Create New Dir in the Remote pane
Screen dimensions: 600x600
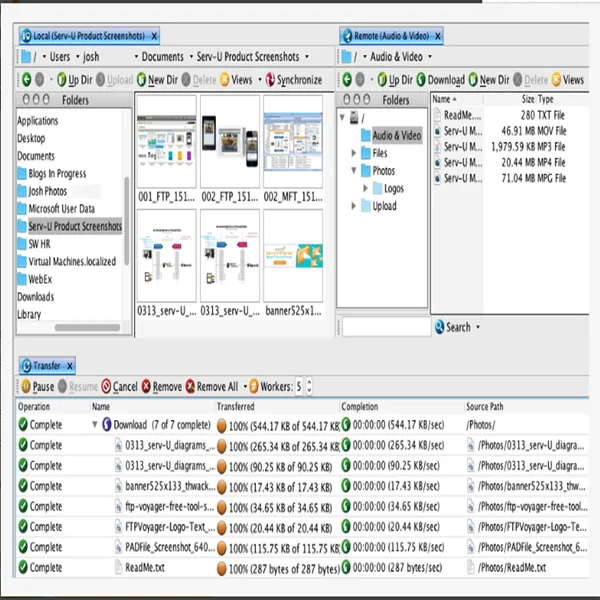tap(489, 80)
